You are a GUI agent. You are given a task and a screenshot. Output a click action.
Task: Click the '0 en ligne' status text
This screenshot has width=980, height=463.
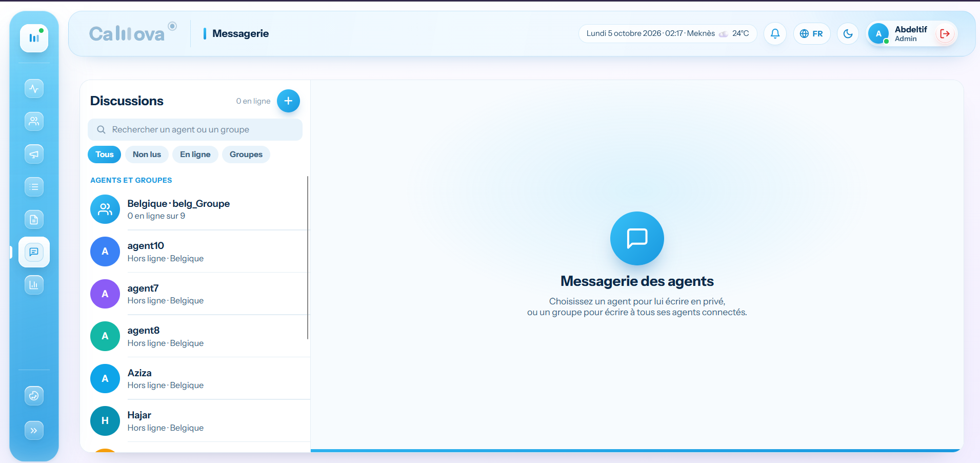253,101
